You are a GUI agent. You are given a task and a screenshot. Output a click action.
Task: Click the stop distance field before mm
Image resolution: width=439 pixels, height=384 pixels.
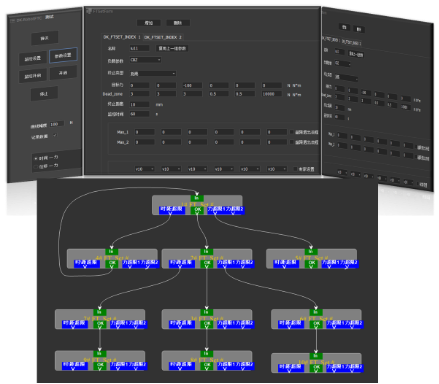139,104
